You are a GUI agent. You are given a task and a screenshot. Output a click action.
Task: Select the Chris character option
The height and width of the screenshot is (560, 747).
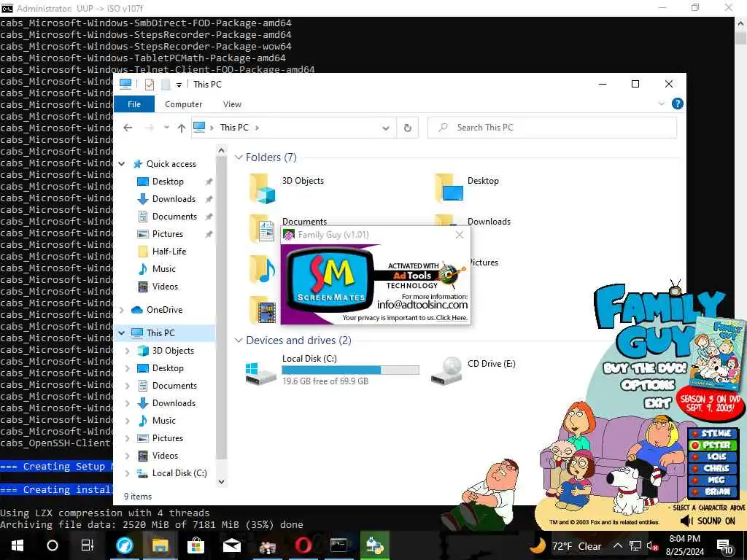(x=713, y=469)
